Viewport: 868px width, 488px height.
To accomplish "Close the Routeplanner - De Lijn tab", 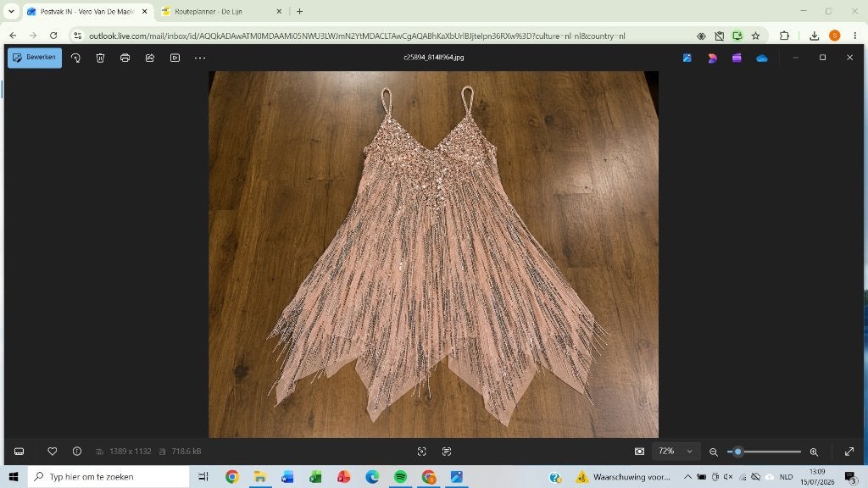I will pyautogui.click(x=279, y=11).
